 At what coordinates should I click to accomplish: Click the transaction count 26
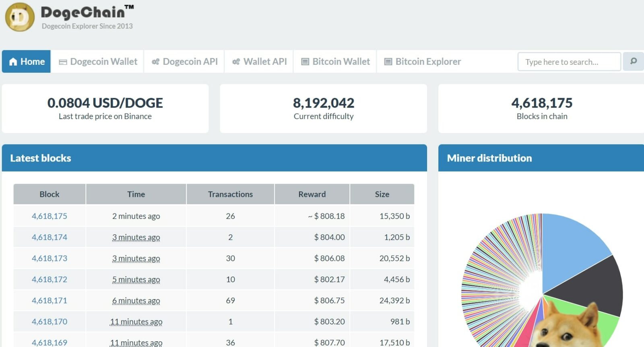pyautogui.click(x=230, y=216)
